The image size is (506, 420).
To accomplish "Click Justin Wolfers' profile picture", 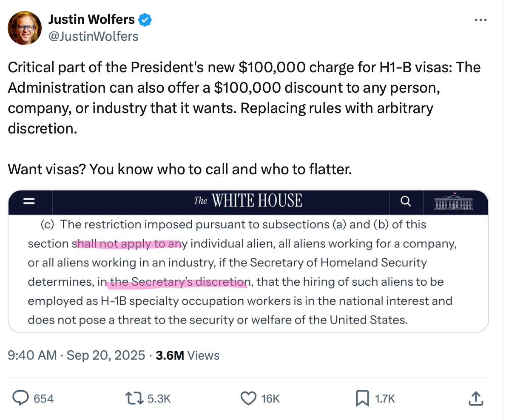I will pos(25,28).
